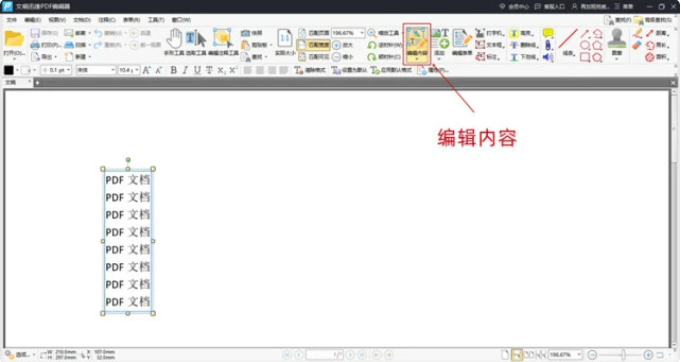681x362 pixels.
Task: Open the Edit menu
Action: coord(32,20)
